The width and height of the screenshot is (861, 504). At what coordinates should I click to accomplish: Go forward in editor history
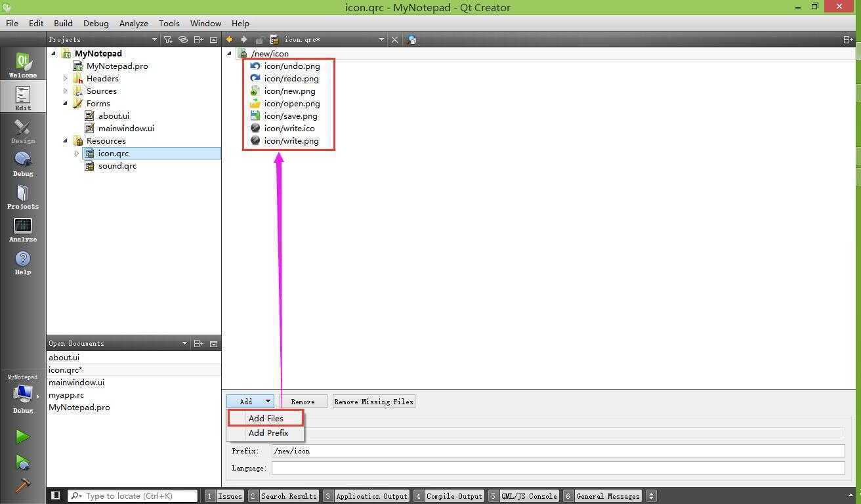[x=244, y=39]
